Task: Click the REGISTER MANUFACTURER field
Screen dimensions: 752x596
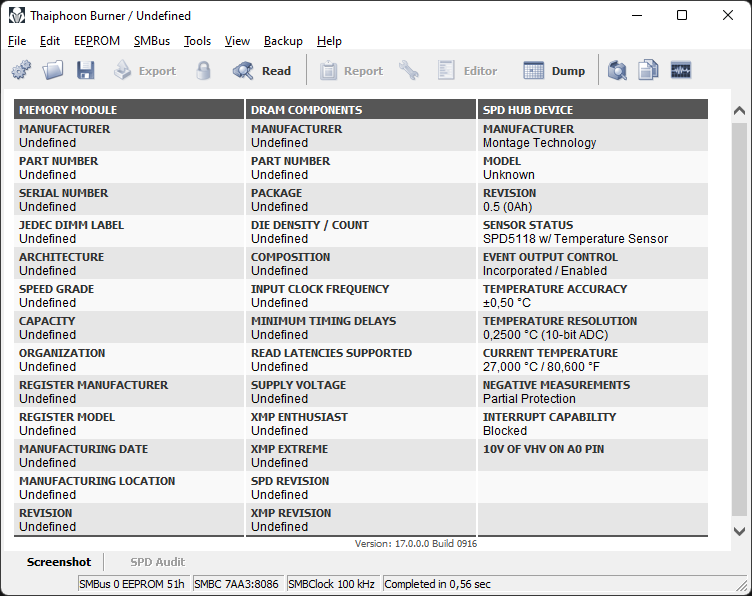Action: pos(129,392)
